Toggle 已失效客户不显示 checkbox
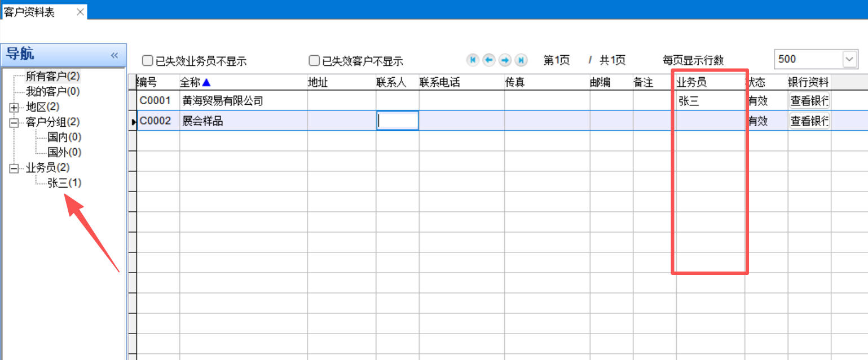The width and height of the screenshot is (868, 360). (x=314, y=60)
